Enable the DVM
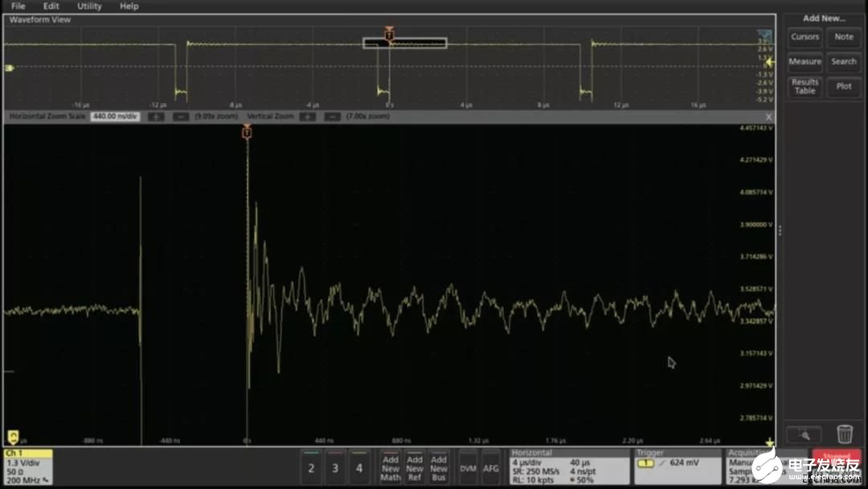The width and height of the screenshot is (868, 489). [x=468, y=468]
